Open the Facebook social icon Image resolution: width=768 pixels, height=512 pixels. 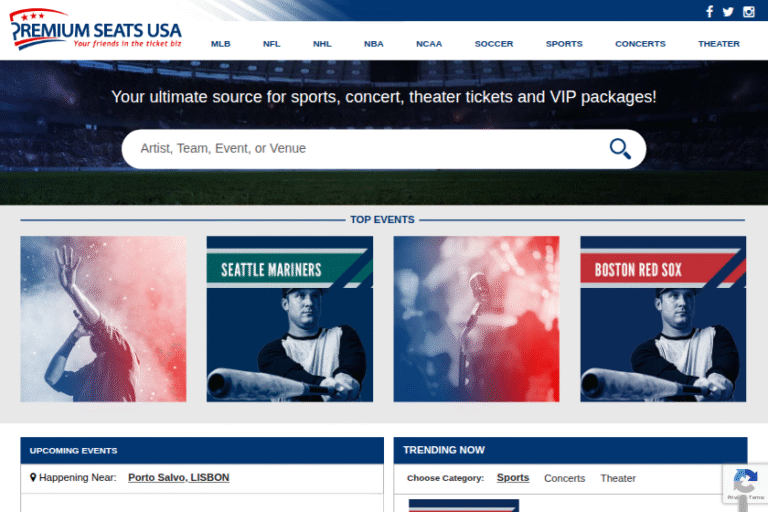pos(709,12)
